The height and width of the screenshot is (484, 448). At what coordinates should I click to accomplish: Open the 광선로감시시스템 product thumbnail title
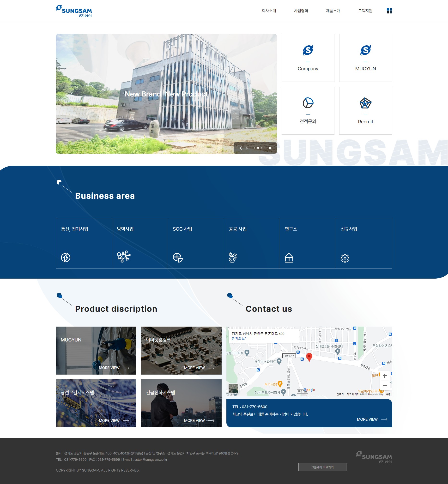pyautogui.click(x=77, y=392)
